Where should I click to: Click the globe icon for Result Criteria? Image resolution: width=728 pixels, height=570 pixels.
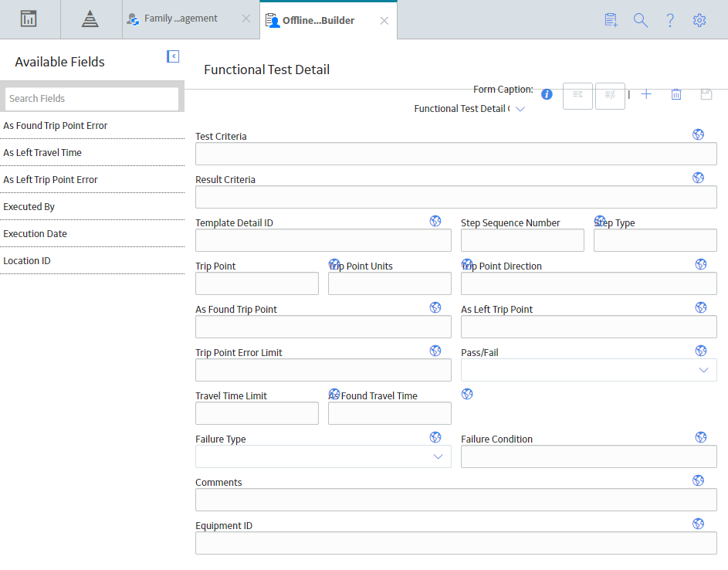point(699,178)
